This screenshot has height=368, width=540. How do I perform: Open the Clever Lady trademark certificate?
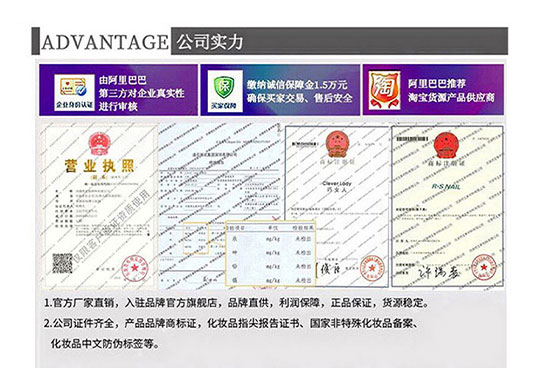337,207
